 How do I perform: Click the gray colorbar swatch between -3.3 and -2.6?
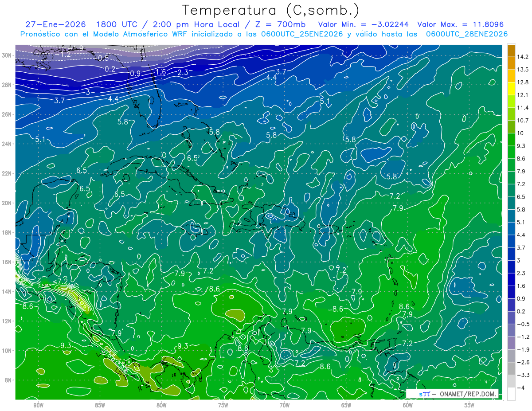pyautogui.click(x=511, y=368)
